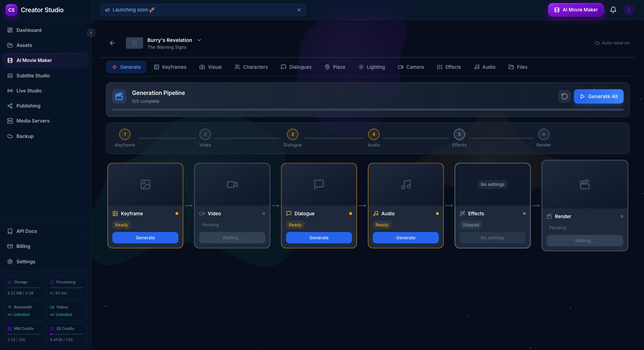Toggle the Keyframe card status dot
The width and height of the screenshot is (644, 350).
tap(177, 213)
